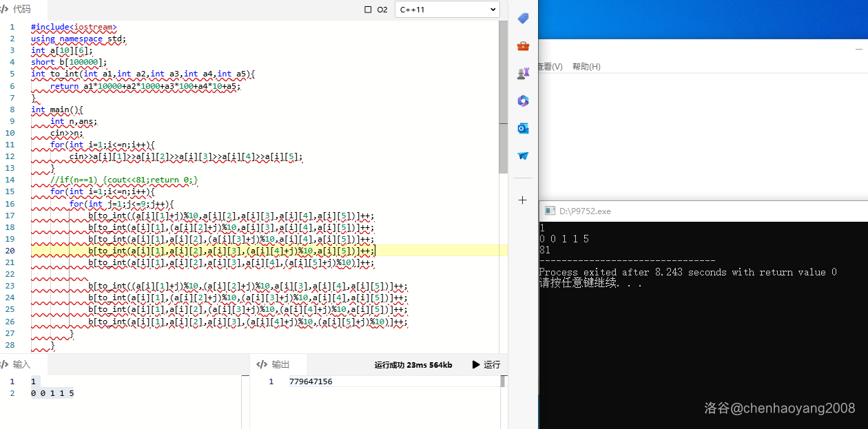Click the P9752.exe console window icon
The image size is (868, 429).
[x=550, y=211]
